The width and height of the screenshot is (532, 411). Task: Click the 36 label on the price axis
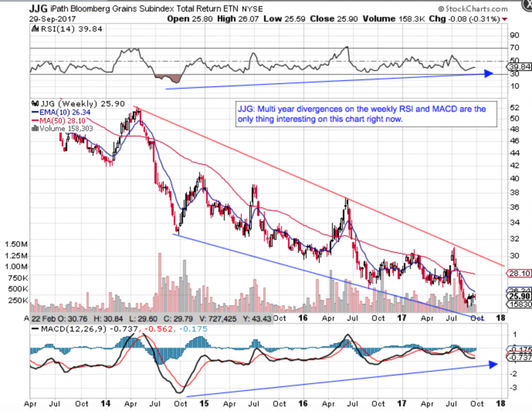tap(514, 207)
